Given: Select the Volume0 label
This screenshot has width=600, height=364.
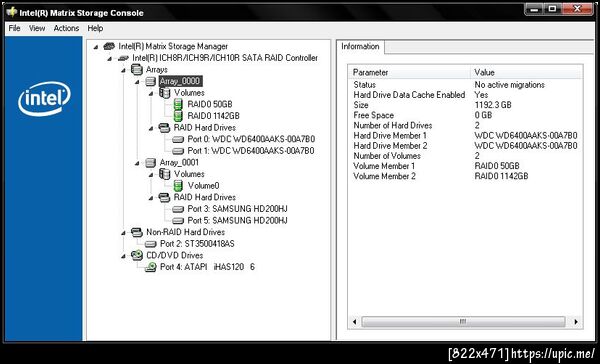Looking at the screenshot, I should (x=203, y=186).
